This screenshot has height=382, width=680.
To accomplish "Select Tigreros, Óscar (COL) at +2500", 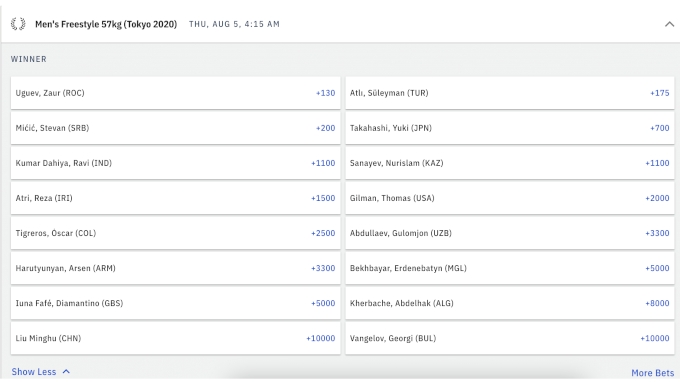I will (176, 233).
